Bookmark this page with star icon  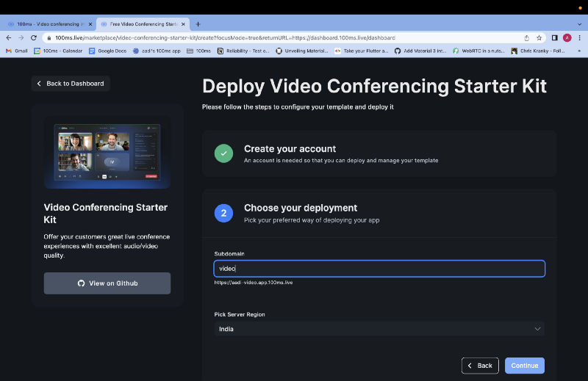pos(539,38)
